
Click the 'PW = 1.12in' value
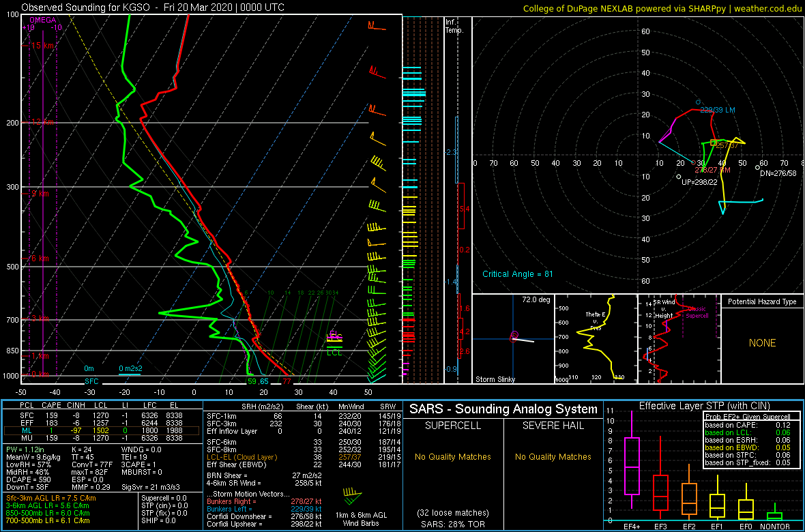pyautogui.click(x=26, y=450)
